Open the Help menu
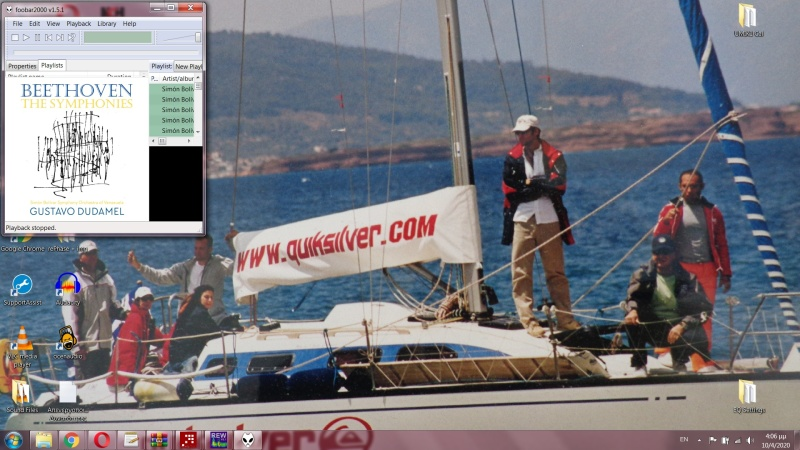Screen dimensions: 800x450 129,23
